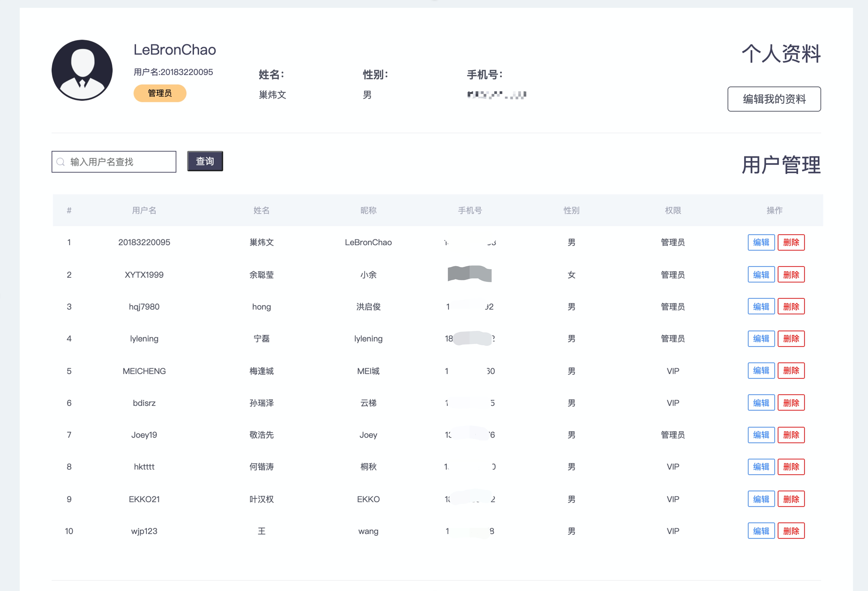Click the 手机号 column header
This screenshot has width=868, height=591.
point(470,210)
